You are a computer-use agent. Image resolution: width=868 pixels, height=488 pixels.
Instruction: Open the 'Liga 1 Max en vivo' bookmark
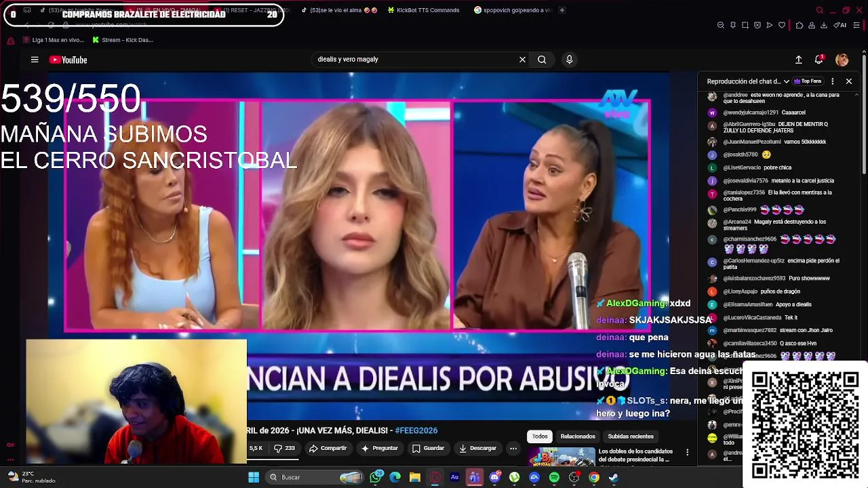53,40
